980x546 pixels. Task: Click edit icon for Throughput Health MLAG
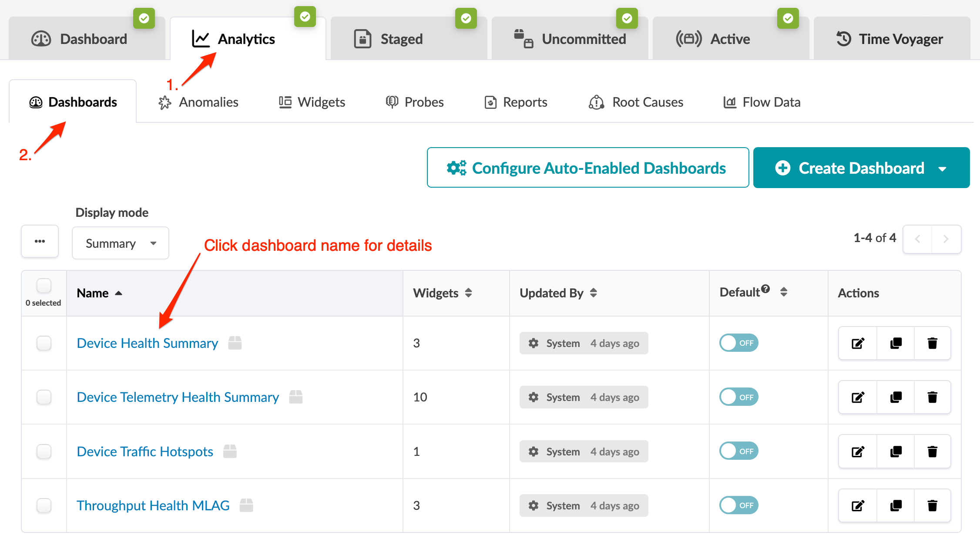pos(857,506)
